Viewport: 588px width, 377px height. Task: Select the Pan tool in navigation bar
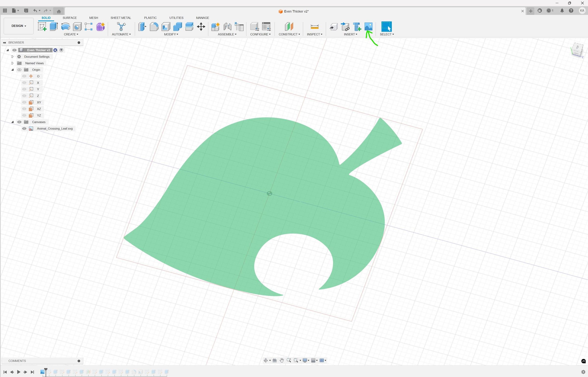pos(282,360)
